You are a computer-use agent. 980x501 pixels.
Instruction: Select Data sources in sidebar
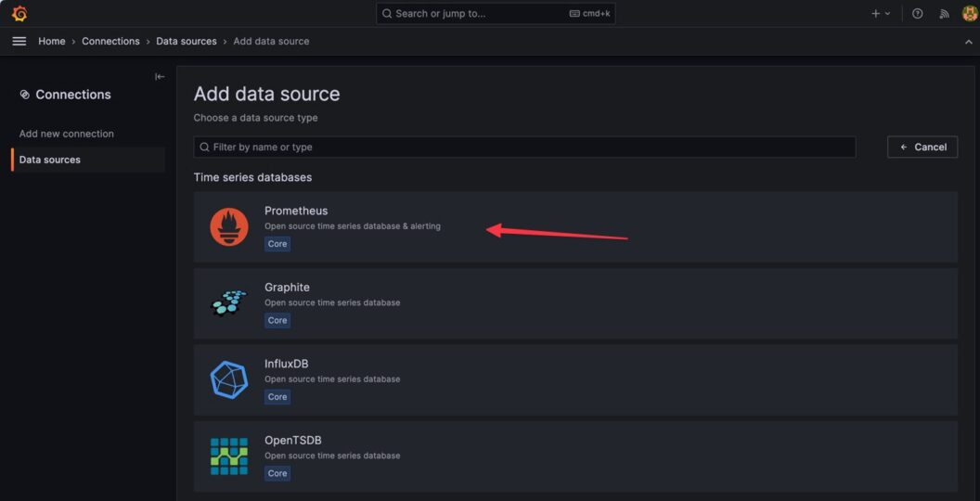click(50, 160)
